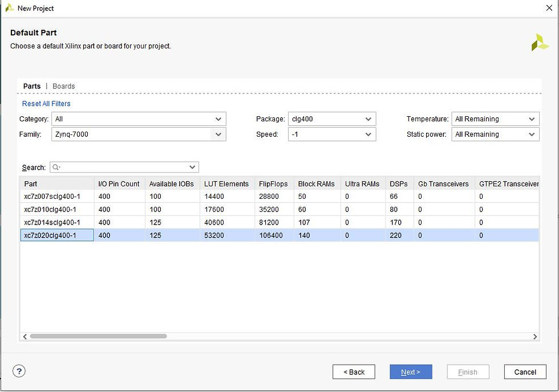Select part xc7z010clg400-1

(x=50, y=209)
